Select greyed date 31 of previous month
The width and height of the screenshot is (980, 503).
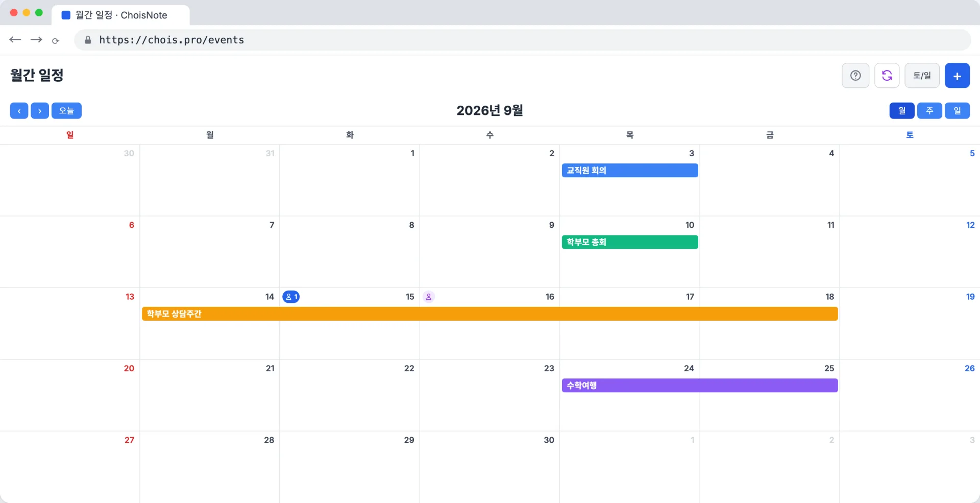tap(210, 180)
